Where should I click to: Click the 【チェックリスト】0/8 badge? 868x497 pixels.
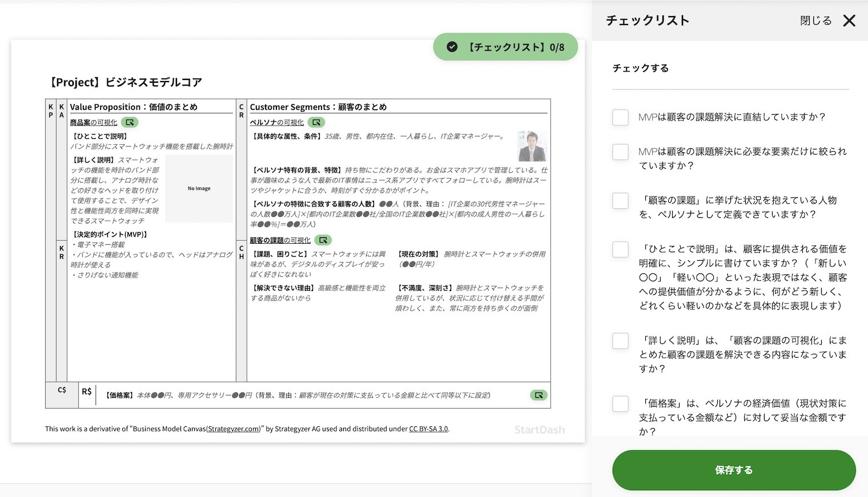tap(505, 47)
